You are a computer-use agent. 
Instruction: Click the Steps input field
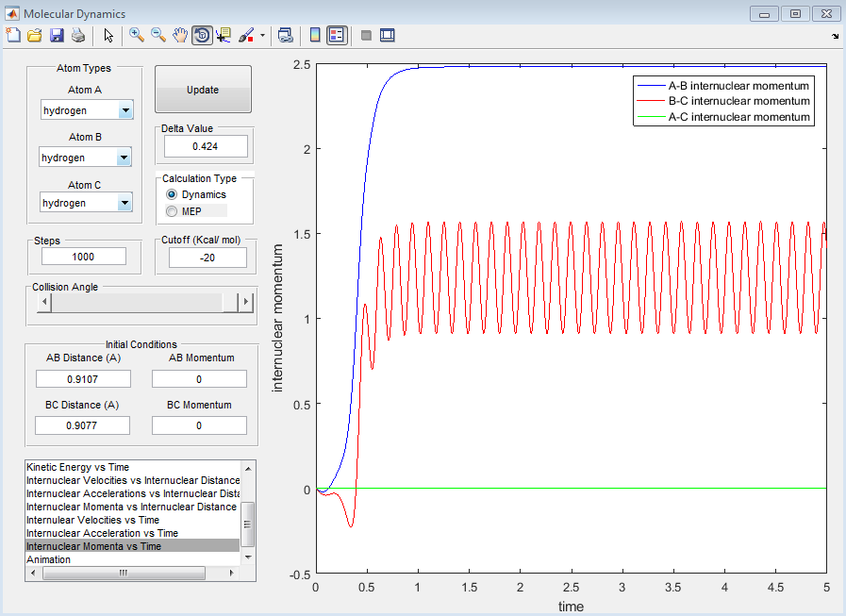click(x=84, y=257)
